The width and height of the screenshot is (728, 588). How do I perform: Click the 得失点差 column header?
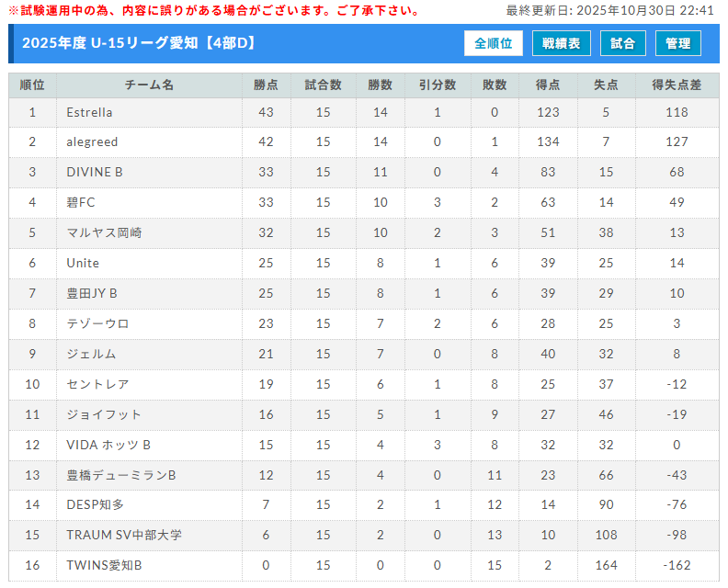coord(677,85)
